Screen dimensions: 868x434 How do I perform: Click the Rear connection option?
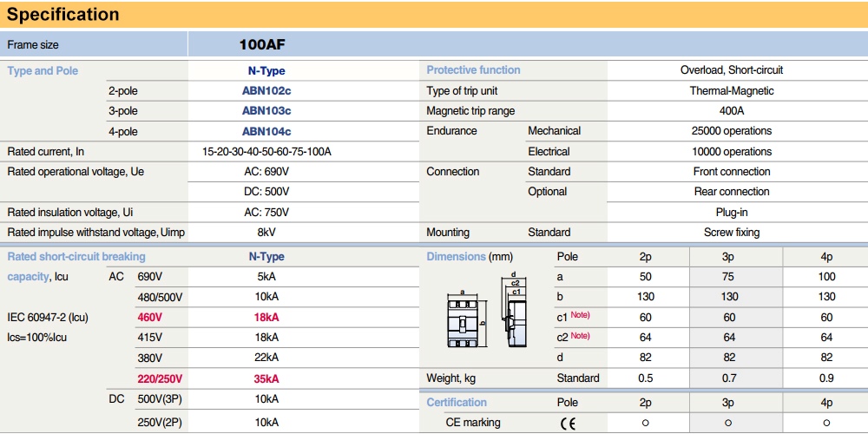[731, 192]
